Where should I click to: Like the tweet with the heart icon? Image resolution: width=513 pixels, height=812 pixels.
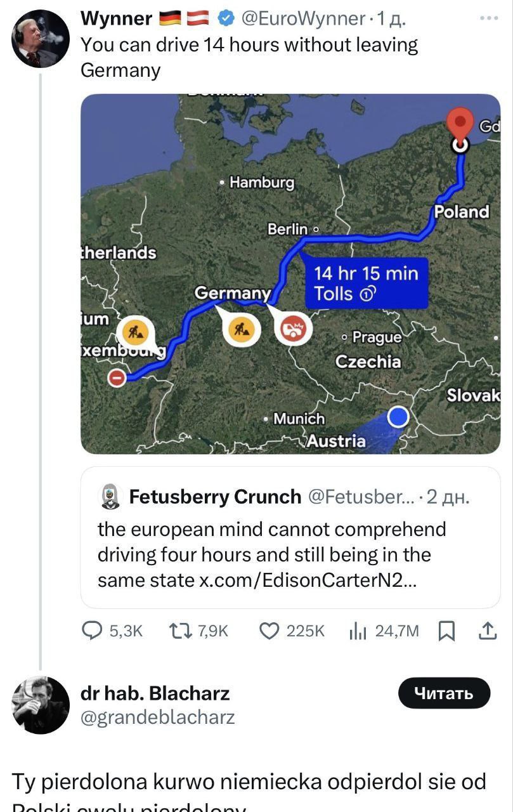point(271,630)
